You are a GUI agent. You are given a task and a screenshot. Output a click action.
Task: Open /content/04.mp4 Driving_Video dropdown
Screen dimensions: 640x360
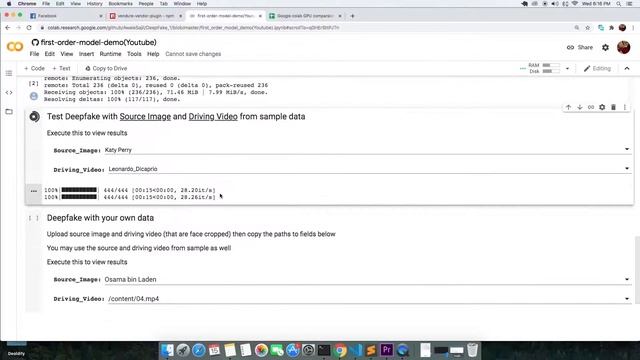[x=369, y=299]
